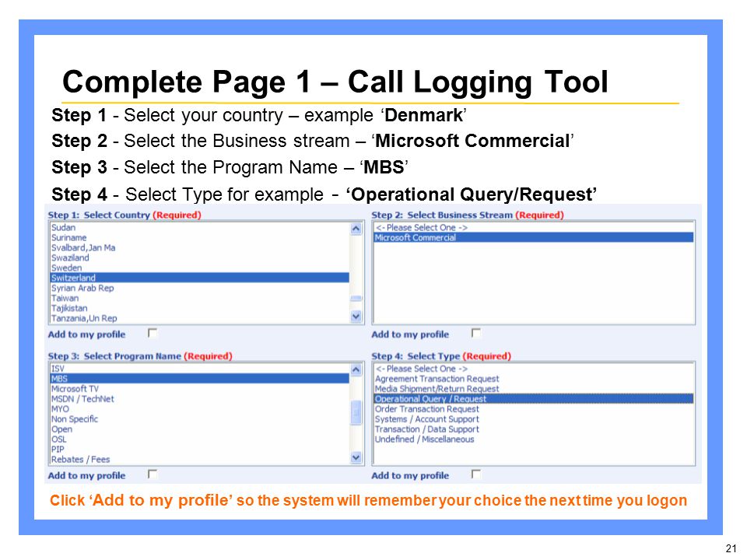Select 'Svalbard,Jan Ma' in the country list

200,247
